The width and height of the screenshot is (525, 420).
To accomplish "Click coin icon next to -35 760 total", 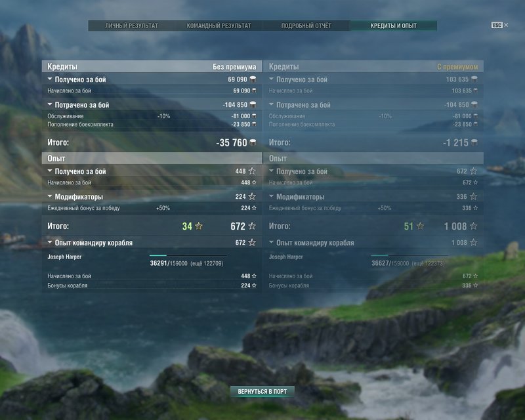I will (x=253, y=142).
